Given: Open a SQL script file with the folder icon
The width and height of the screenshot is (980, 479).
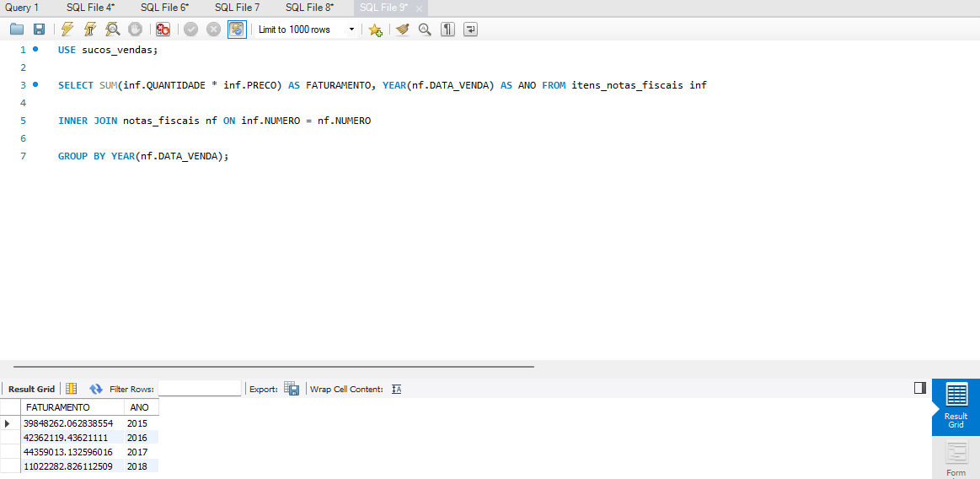Looking at the screenshot, I should (x=17, y=30).
